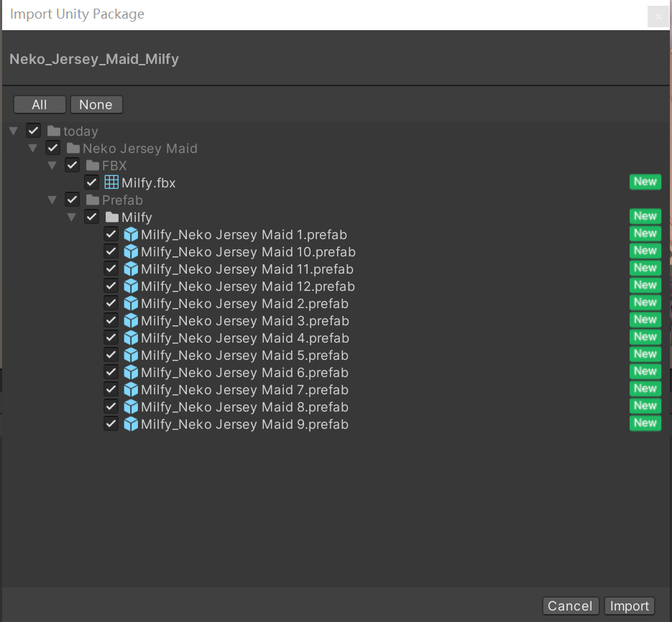Screen dimensions: 672x622
Task: Cancel the package import dialog
Action: [x=570, y=606]
